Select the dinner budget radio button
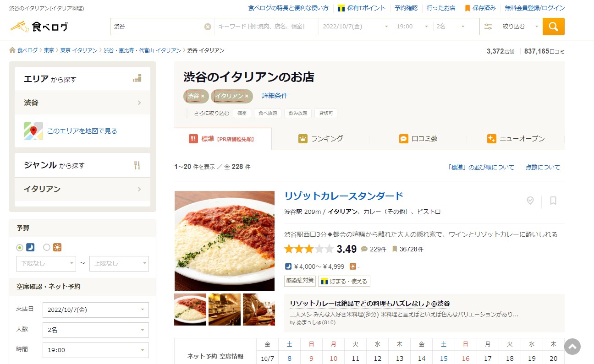Viewport: 594px width, 364px height. point(20,247)
